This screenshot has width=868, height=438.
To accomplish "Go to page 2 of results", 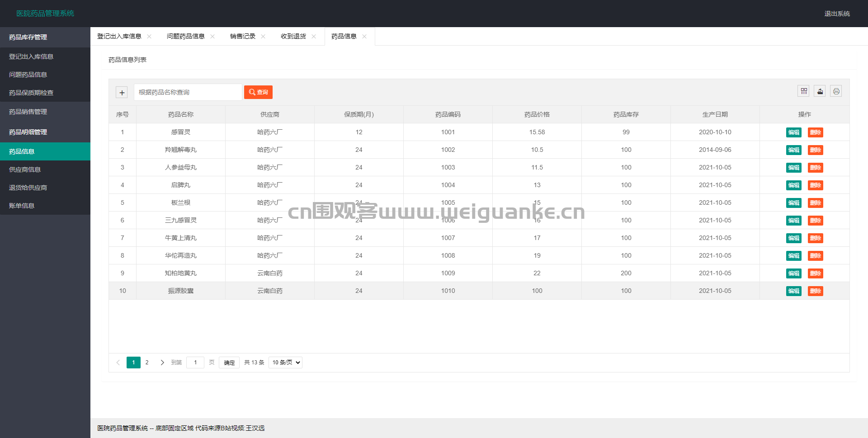I will pos(147,363).
